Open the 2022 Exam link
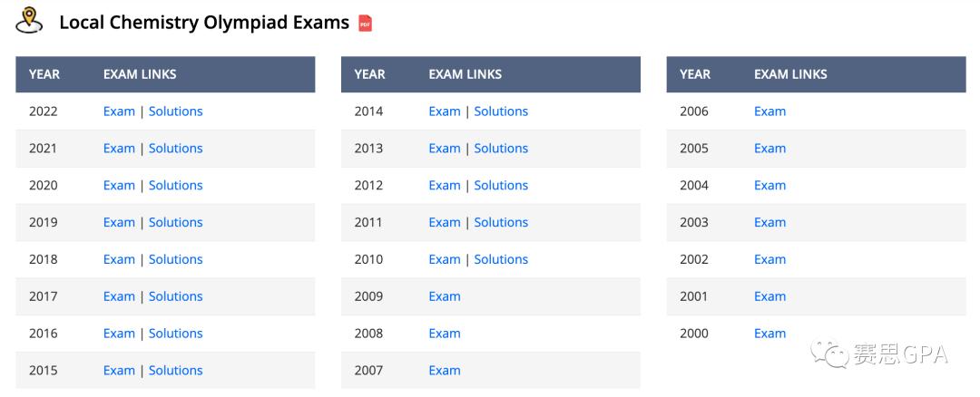The image size is (980, 397). pyautogui.click(x=119, y=111)
